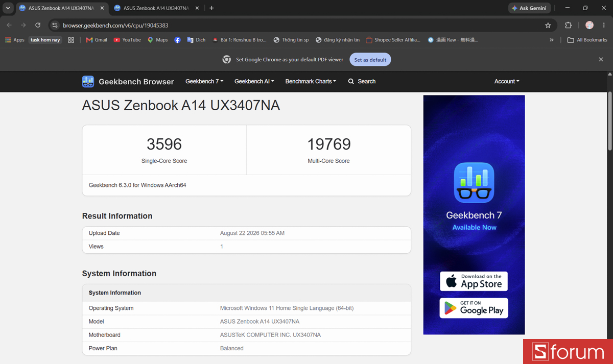Open the Facebook bookmark icon

(177, 40)
